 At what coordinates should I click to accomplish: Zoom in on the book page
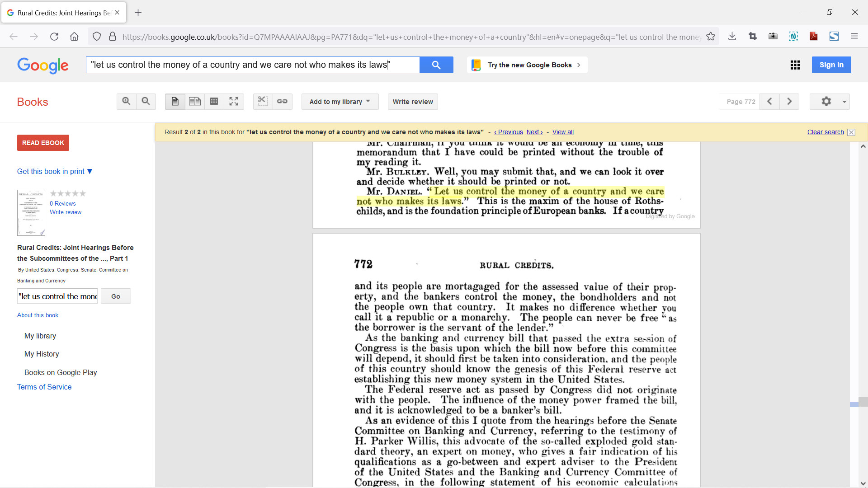point(126,101)
